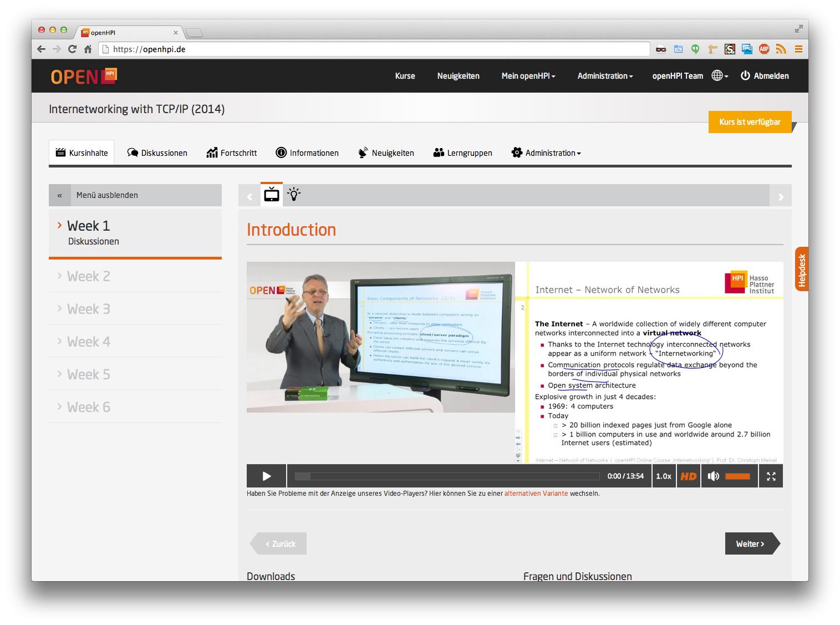
Task: Adjust the orange volume slider
Action: (x=737, y=476)
